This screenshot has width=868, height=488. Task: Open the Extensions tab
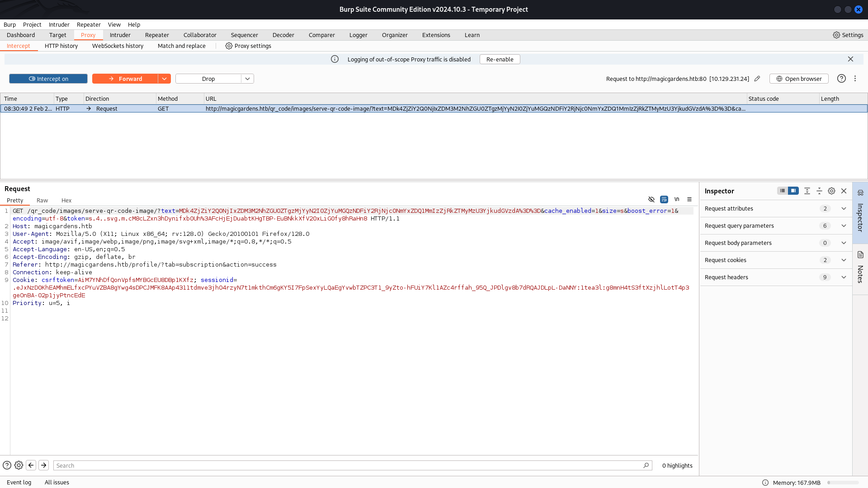(436, 35)
